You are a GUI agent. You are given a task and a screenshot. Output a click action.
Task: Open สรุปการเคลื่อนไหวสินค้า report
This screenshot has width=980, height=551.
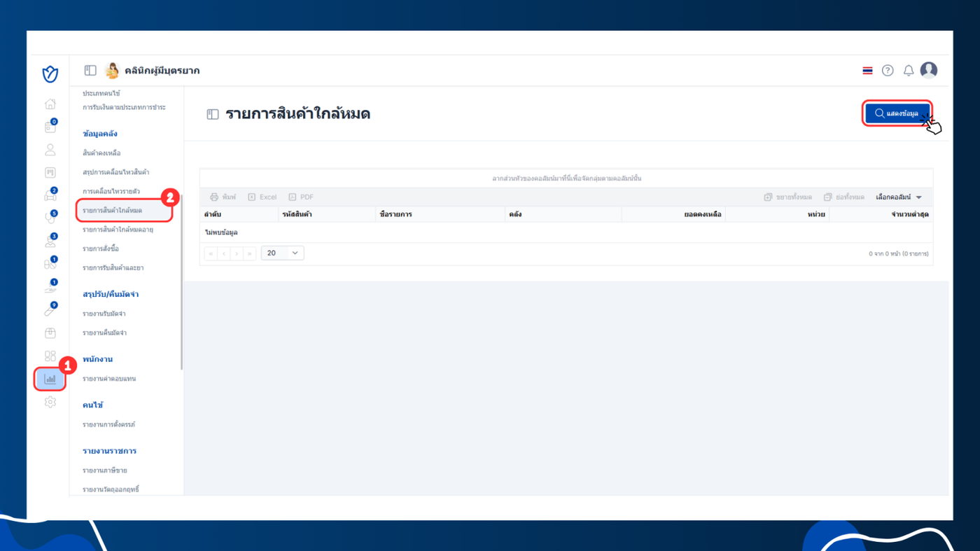115,172
